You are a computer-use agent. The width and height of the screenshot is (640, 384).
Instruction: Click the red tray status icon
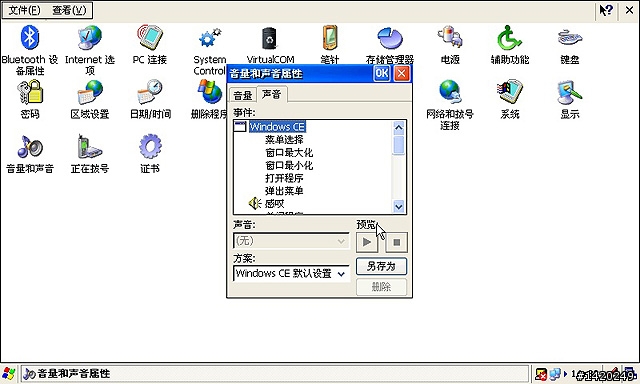(x=541, y=374)
